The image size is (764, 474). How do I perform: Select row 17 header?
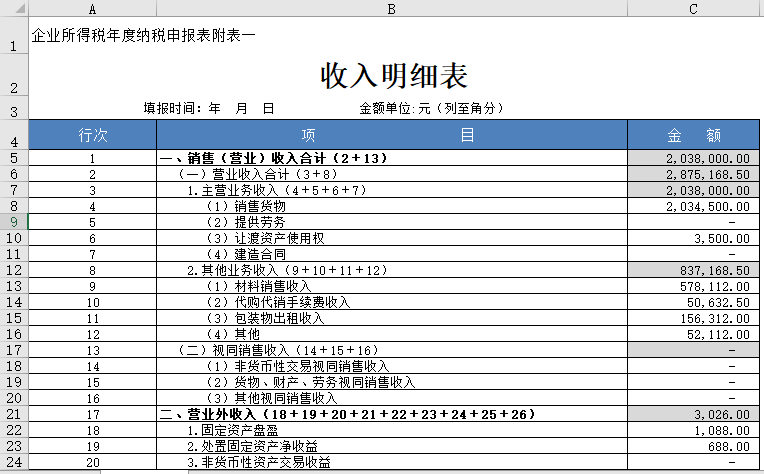tap(14, 350)
